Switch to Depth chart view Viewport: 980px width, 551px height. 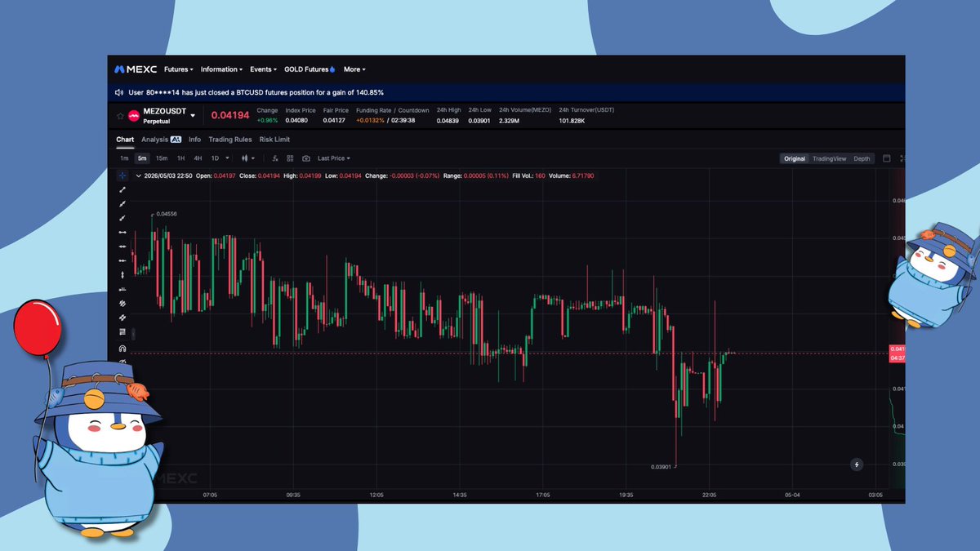[x=862, y=158]
